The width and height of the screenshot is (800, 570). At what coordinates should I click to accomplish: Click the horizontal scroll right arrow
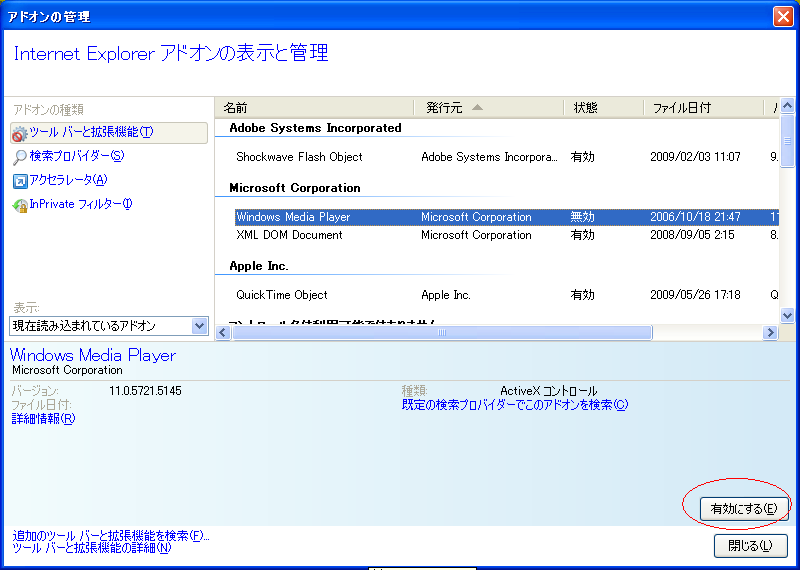click(x=770, y=333)
